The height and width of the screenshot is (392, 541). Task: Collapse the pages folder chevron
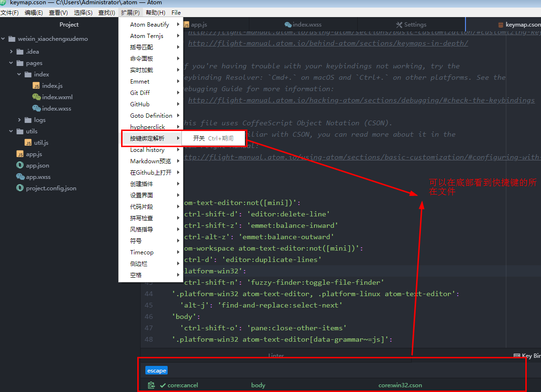[11, 63]
